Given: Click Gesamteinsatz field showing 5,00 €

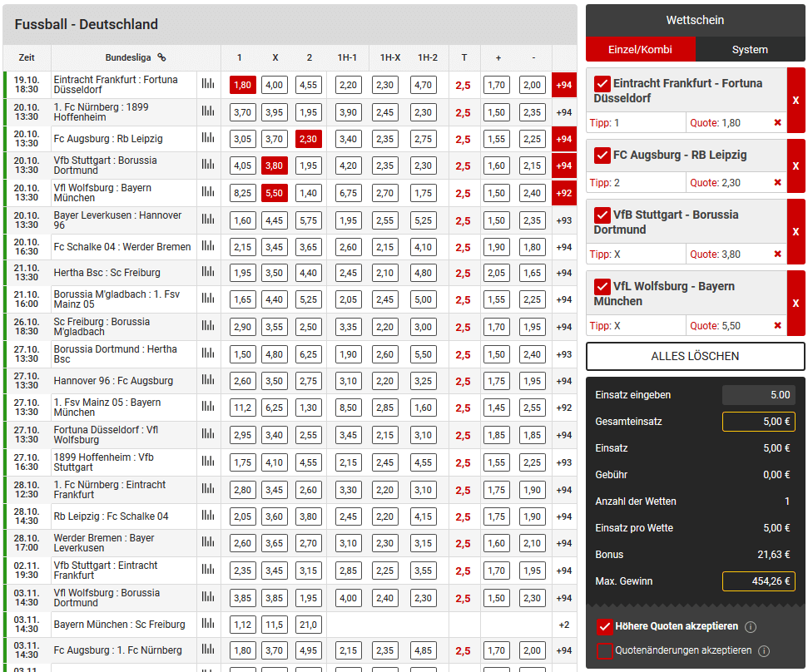Looking at the screenshot, I should [x=759, y=422].
